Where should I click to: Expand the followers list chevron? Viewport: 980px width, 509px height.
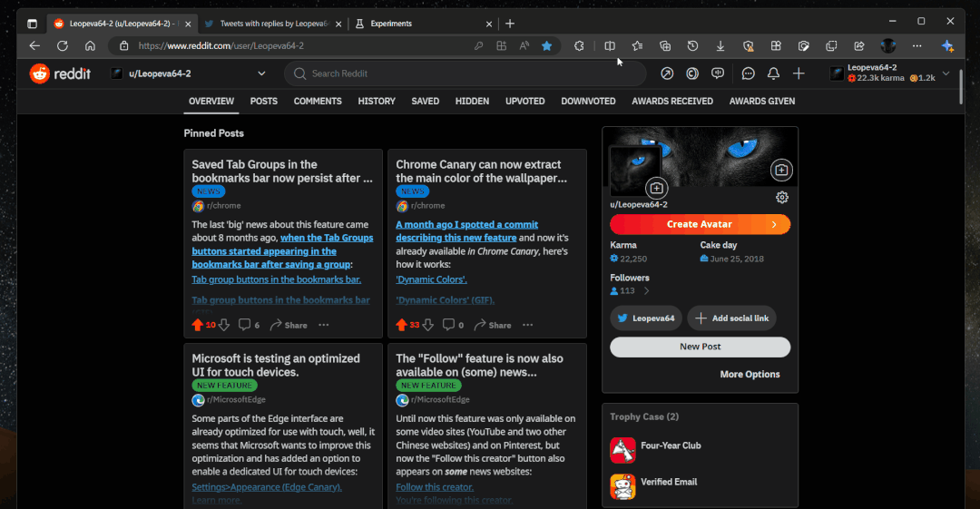[x=646, y=291]
